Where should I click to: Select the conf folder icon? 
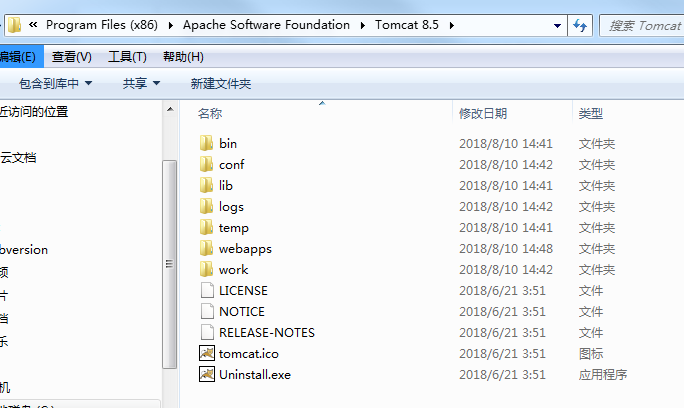click(206, 164)
